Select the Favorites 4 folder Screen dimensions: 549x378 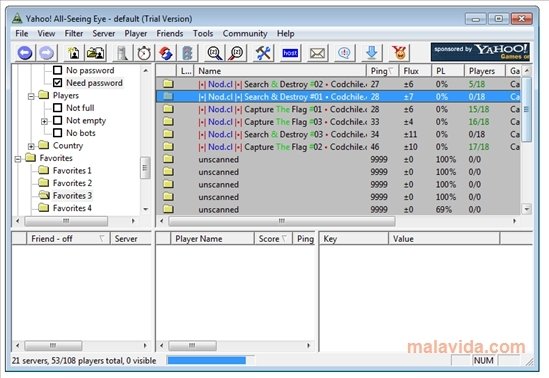pos(65,208)
